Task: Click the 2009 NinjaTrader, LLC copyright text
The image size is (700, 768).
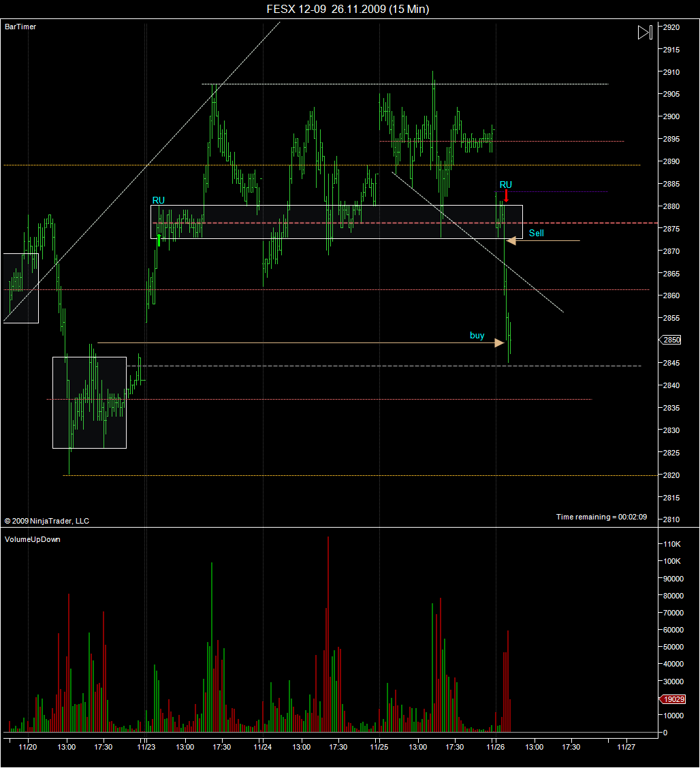Action: tap(47, 521)
